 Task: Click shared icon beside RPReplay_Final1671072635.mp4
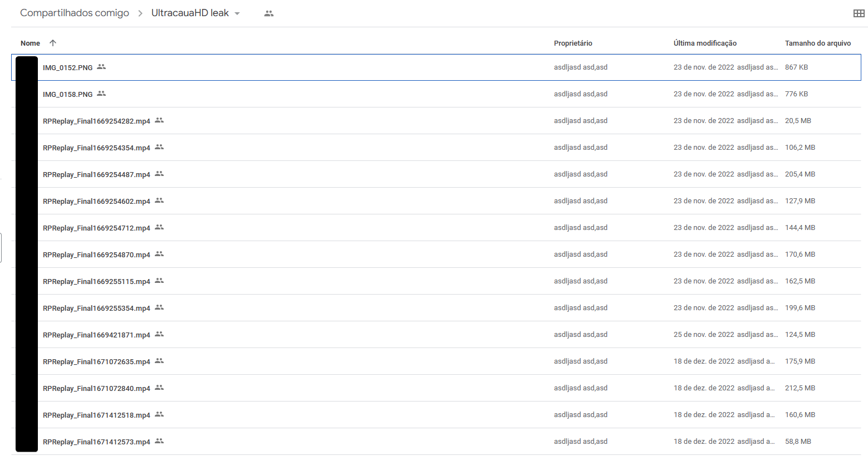159,361
